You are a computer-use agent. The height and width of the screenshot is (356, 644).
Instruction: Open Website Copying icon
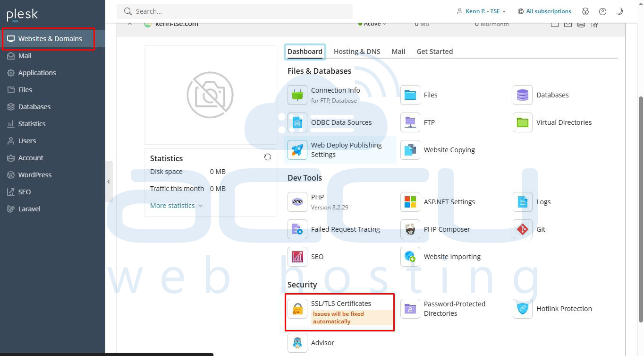pos(410,150)
